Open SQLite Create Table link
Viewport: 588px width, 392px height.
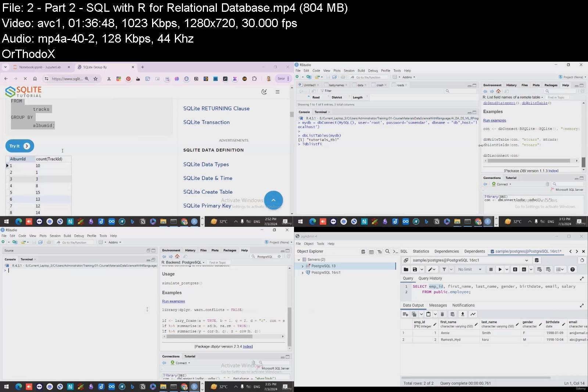click(x=208, y=192)
